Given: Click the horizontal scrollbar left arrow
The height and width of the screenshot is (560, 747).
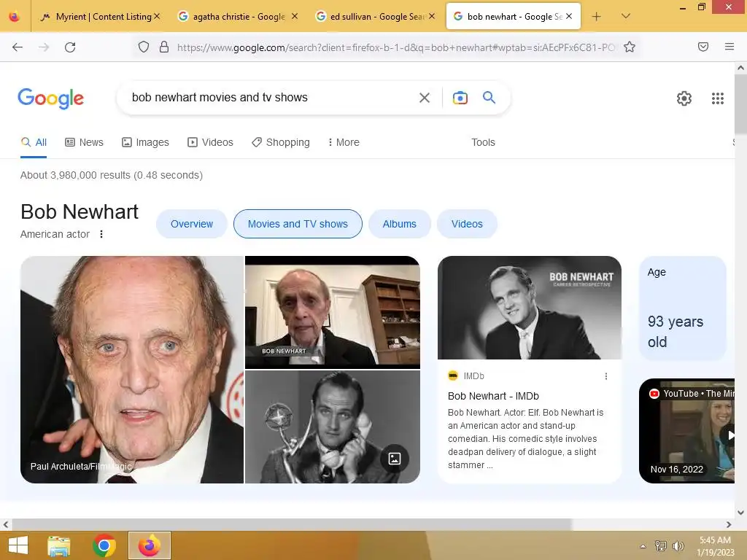Looking at the screenshot, I should pyautogui.click(x=6, y=525).
